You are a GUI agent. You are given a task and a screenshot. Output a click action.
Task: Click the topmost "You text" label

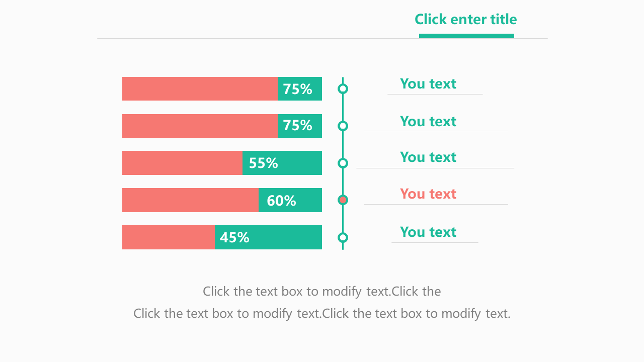(x=428, y=84)
